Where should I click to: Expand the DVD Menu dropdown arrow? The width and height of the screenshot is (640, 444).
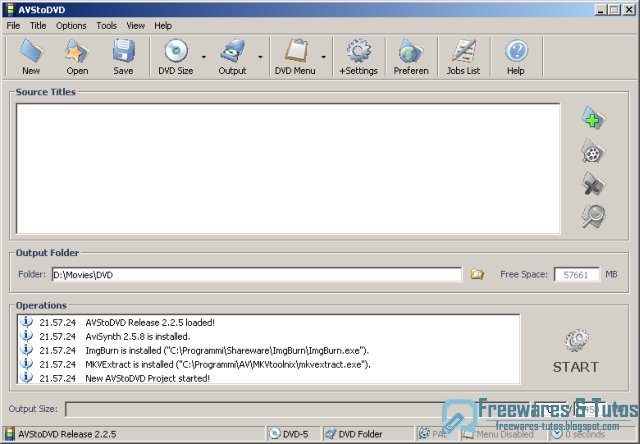[x=323, y=57]
